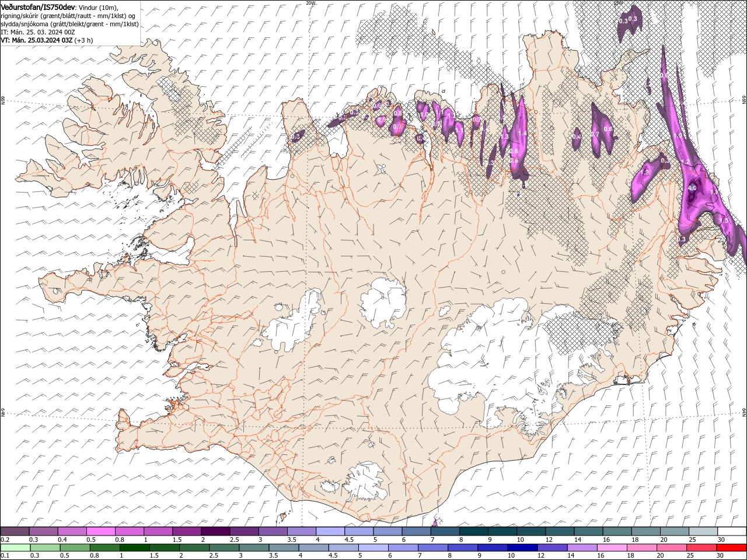Image resolution: width=747 pixels, height=560 pixels.
Task: Click the snow legend swatch labeled 1.5
Action: point(187,531)
